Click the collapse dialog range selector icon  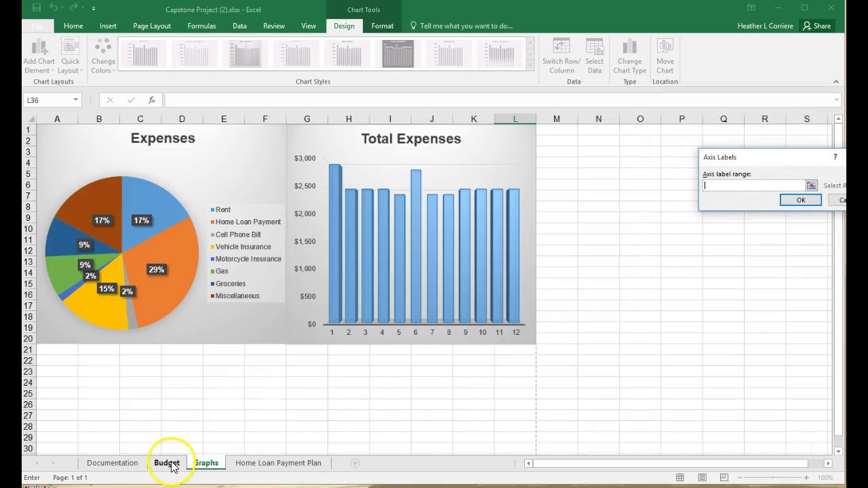click(x=811, y=185)
